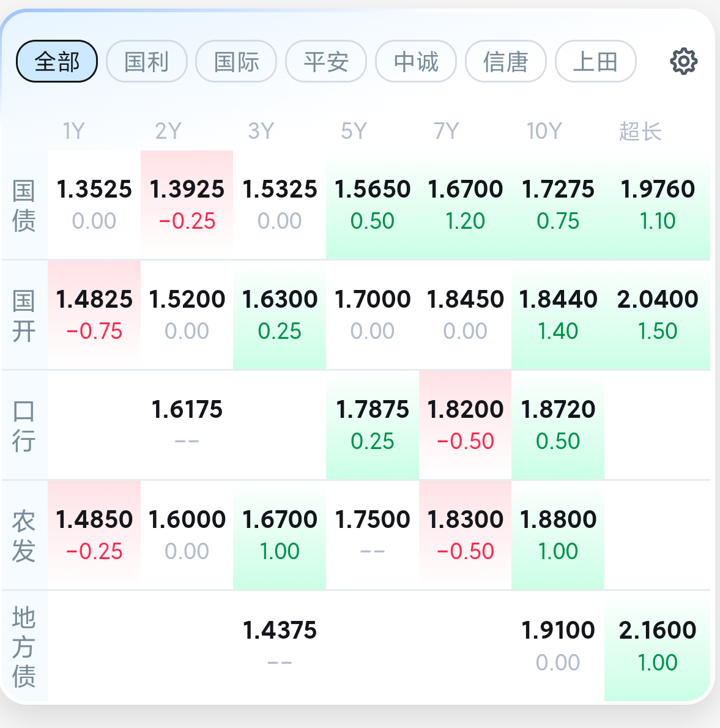
Task: Open 国债 2Y cell showing 1.3925
Action: [187, 204]
